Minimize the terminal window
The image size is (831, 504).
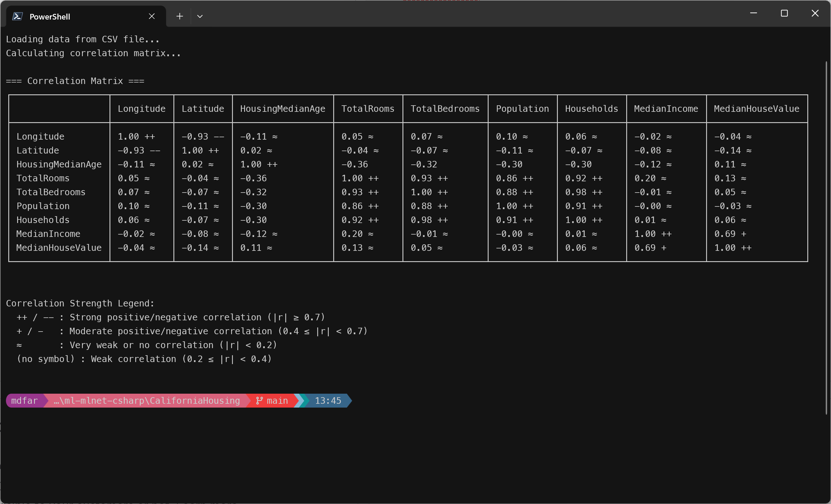(x=754, y=14)
